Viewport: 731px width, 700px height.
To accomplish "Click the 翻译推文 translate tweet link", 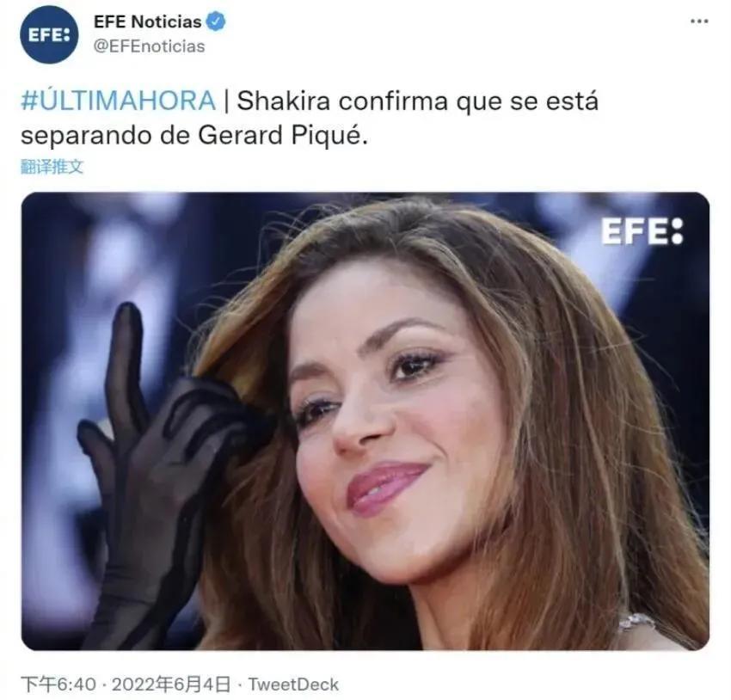I will [x=52, y=166].
